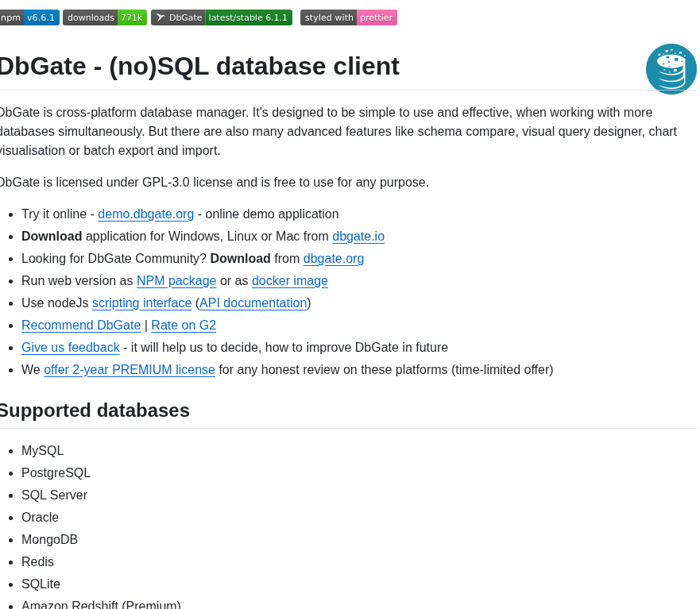The image size is (700, 609).
Task: Open the demo.dbgate.org link
Action: pos(146,214)
